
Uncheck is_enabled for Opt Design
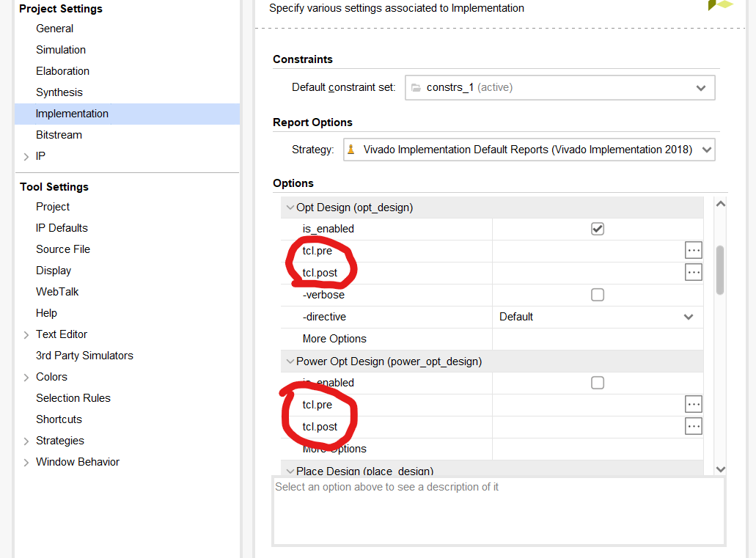click(x=598, y=229)
